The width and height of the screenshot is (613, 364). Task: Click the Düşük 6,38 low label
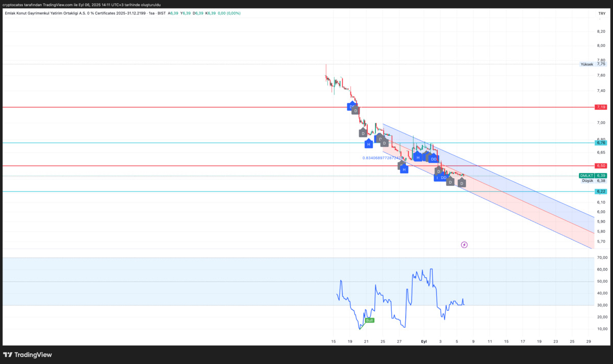pyautogui.click(x=594, y=181)
